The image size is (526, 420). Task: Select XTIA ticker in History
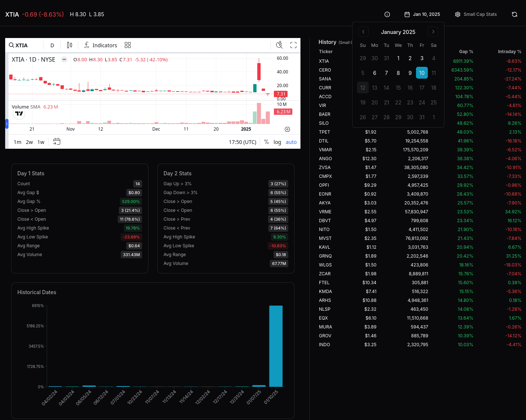(x=324, y=61)
